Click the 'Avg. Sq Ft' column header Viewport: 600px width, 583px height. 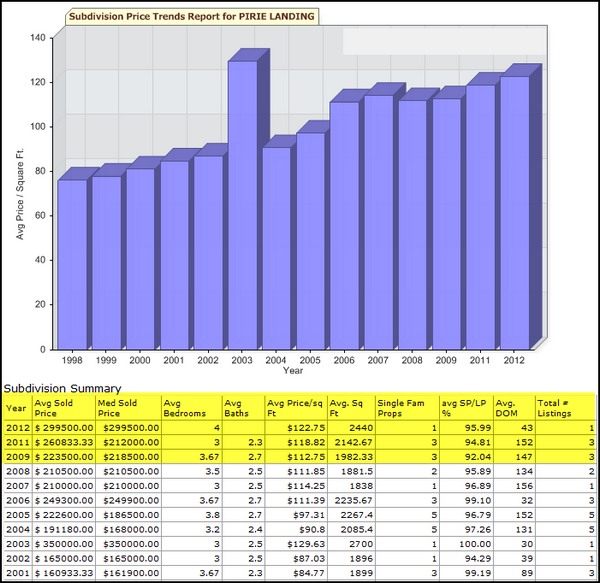tap(346, 408)
